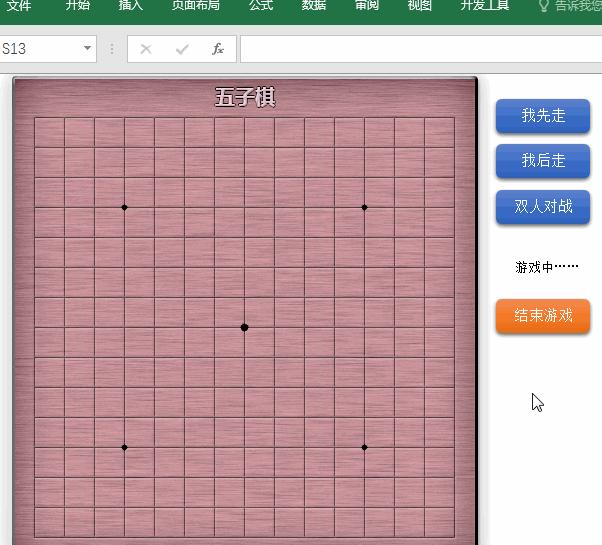Click the lightbulb tell-me search icon
Screen dimensions: 602x545
tap(543, 5)
